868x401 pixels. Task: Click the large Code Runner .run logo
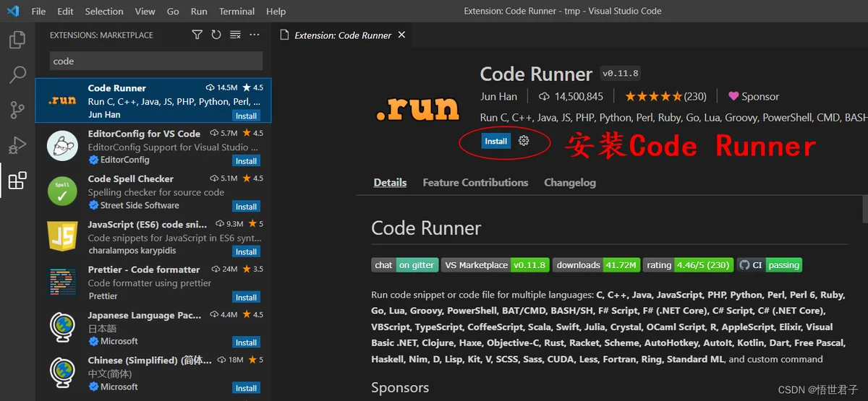coord(417,108)
